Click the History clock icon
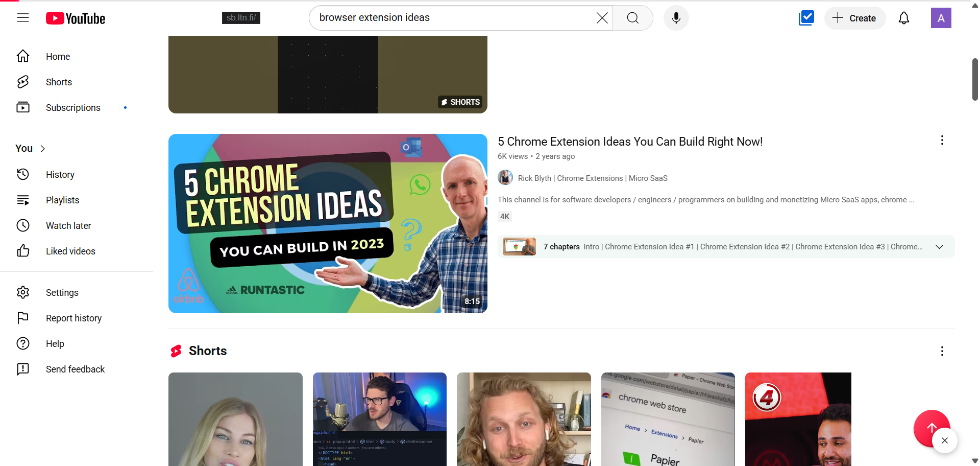This screenshot has width=980, height=466. [23, 174]
